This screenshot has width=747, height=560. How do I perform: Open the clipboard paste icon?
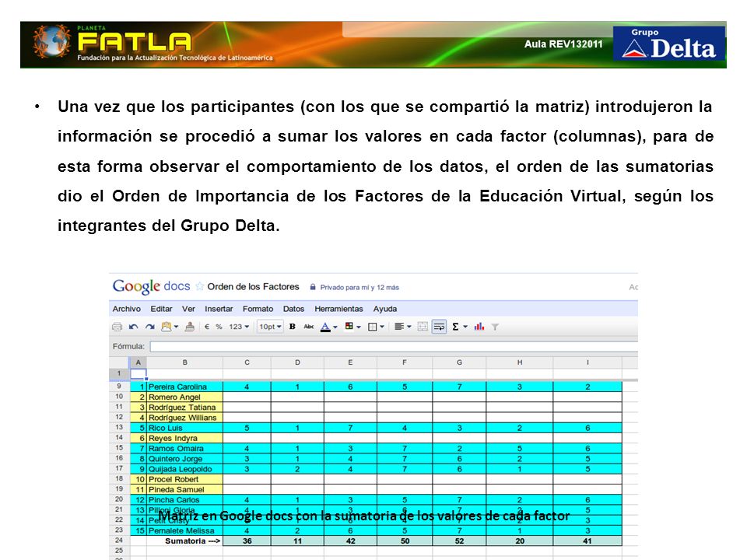(x=166, y=327)
